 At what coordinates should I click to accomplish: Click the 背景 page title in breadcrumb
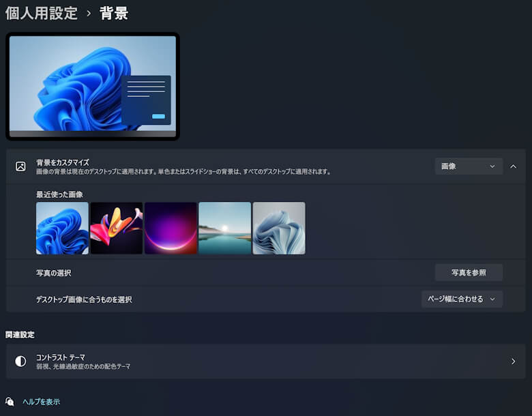(x=114, y=13)
